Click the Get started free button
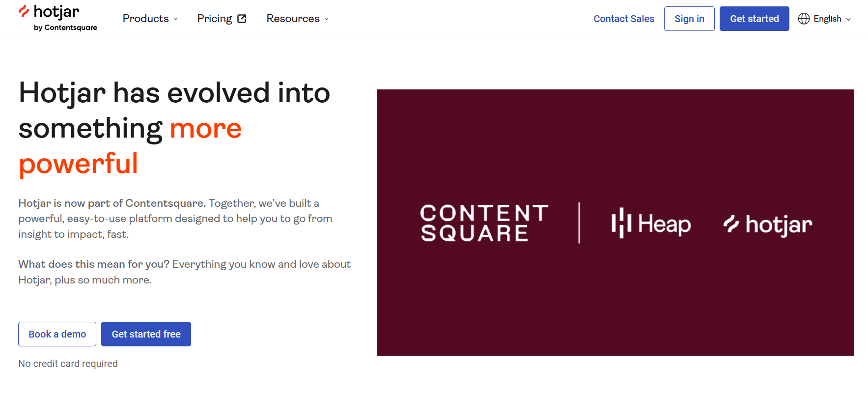Image resolution: width=868 pixels, height=396 pixels. pyautogui.click(x=146, y=334)
